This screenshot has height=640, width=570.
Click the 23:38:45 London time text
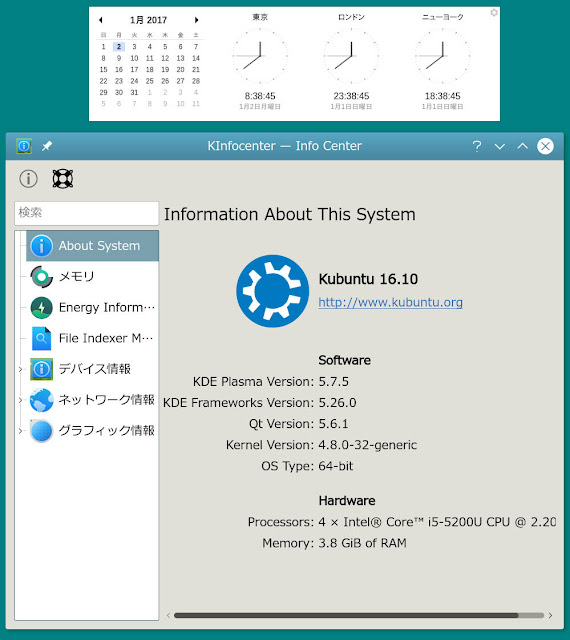pyautogui.click(x=351, y=96)
